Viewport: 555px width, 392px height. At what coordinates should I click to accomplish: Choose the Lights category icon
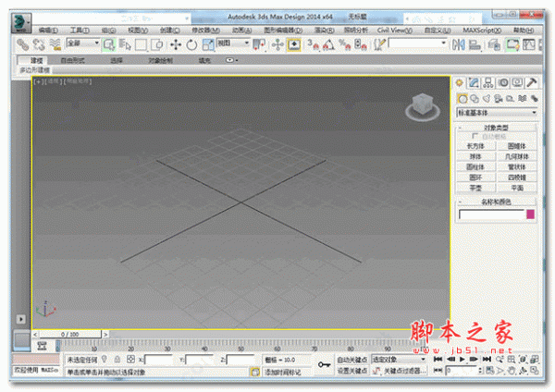pyautogui.click(x=487, y=97)
